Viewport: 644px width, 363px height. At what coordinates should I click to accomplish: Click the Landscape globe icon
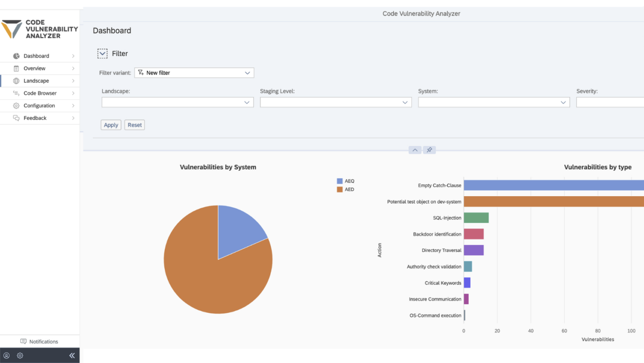[x=16, y=80]
